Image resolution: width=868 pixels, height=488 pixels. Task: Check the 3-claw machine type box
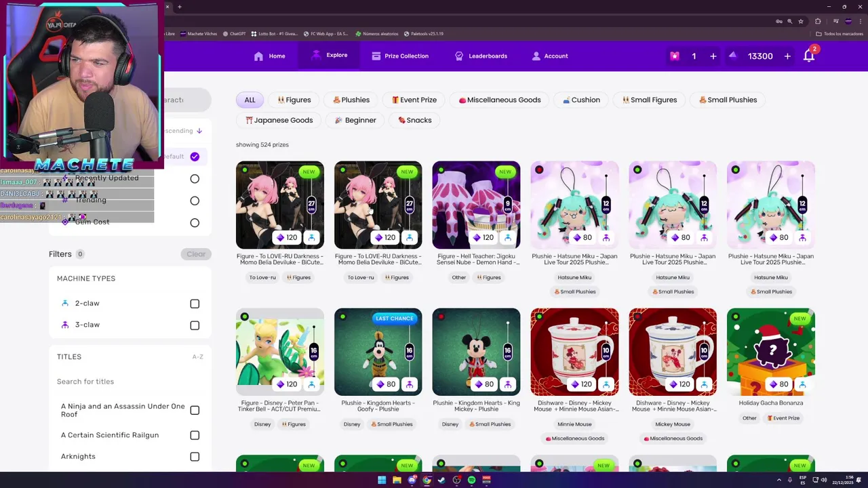tap(195, 325)
